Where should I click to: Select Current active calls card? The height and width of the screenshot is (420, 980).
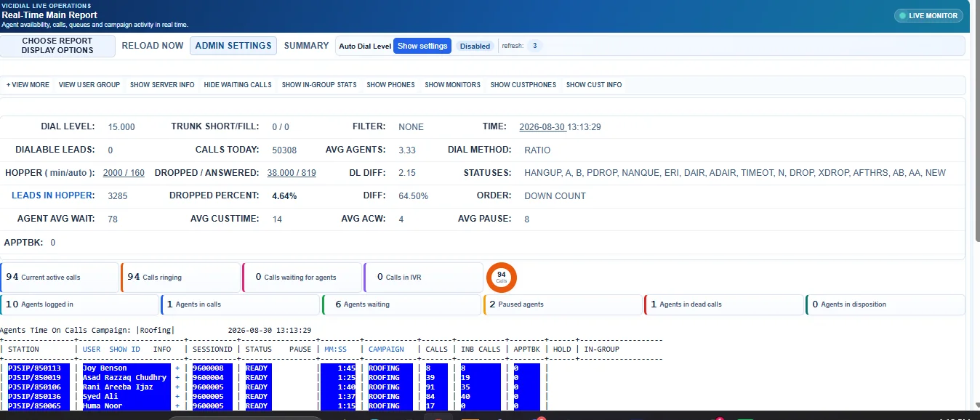pos(60,278)
